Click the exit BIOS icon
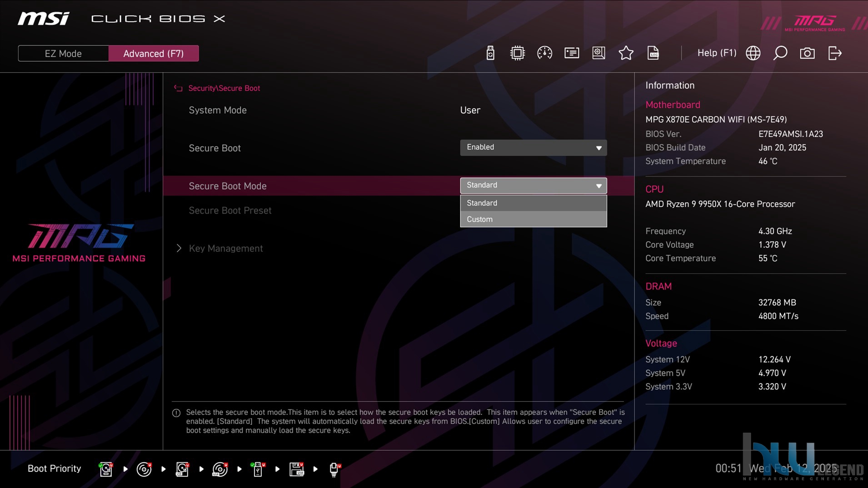The image size is (868, 488). pyautogui.click(x=835, y=53)
